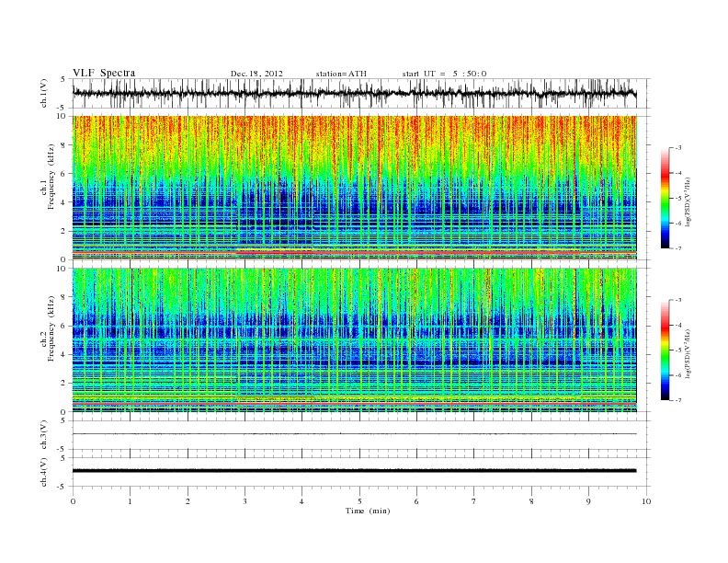Click inside the ch.1 frequency spectrogram
Viewport: 728px width, 563px height.
click(x=355, y=188)
